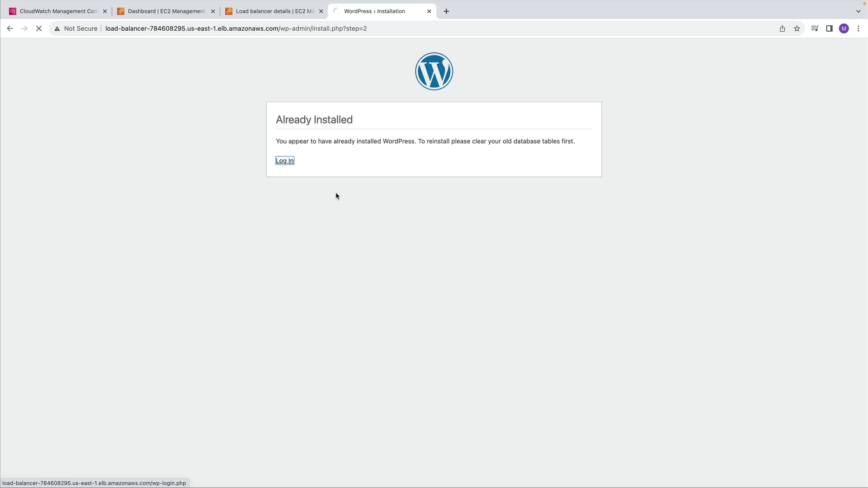
Task: Close the CloudWatch Management Console tab
Action: coord(105,11)
